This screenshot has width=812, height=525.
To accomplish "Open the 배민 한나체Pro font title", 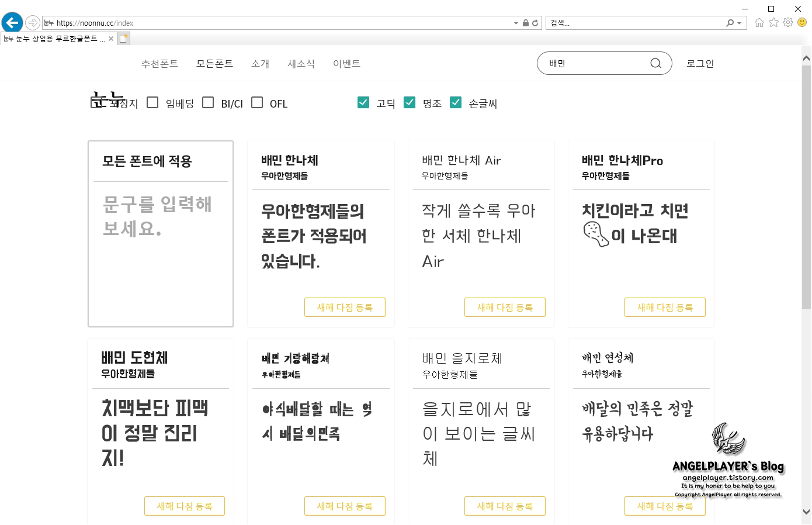I will tap(622, 160).
